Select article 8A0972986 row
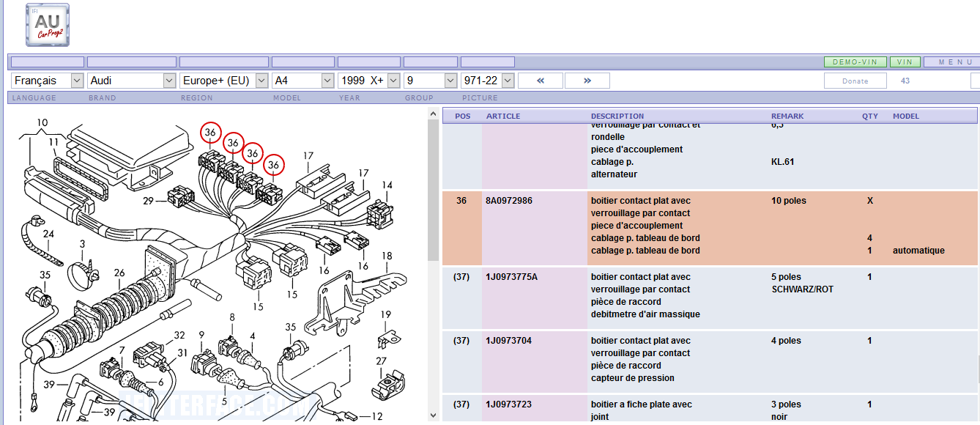 click(x=511, y=201)
